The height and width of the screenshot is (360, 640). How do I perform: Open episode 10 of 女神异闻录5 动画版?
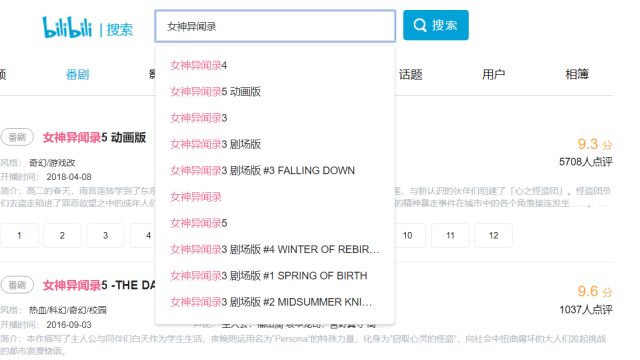click(407, 236)
